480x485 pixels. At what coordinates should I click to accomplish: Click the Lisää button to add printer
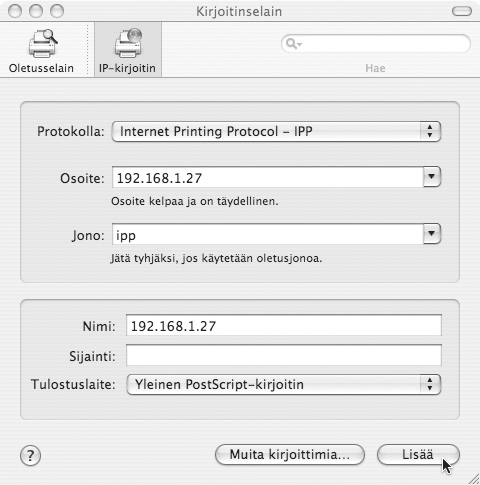418,454
